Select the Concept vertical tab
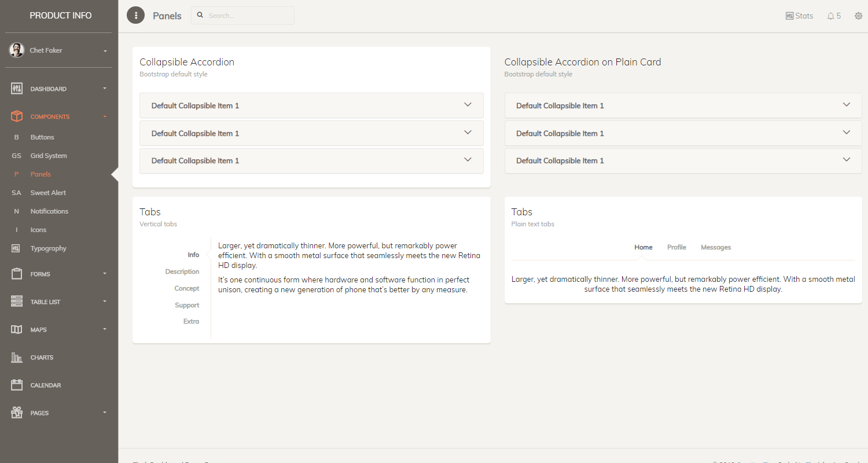This screenshot has height=463, width=868. [187, 288]
